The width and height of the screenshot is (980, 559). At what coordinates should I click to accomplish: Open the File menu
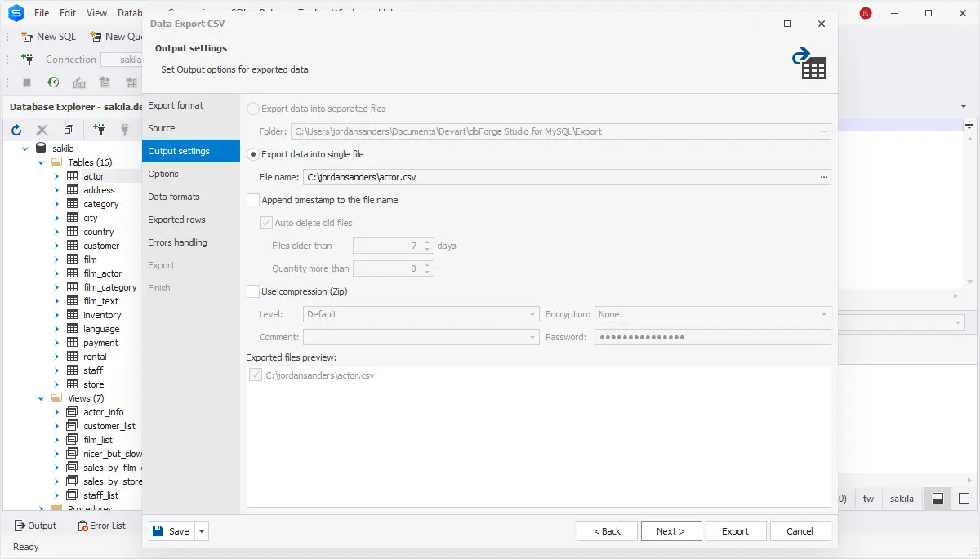coord(42,13)
